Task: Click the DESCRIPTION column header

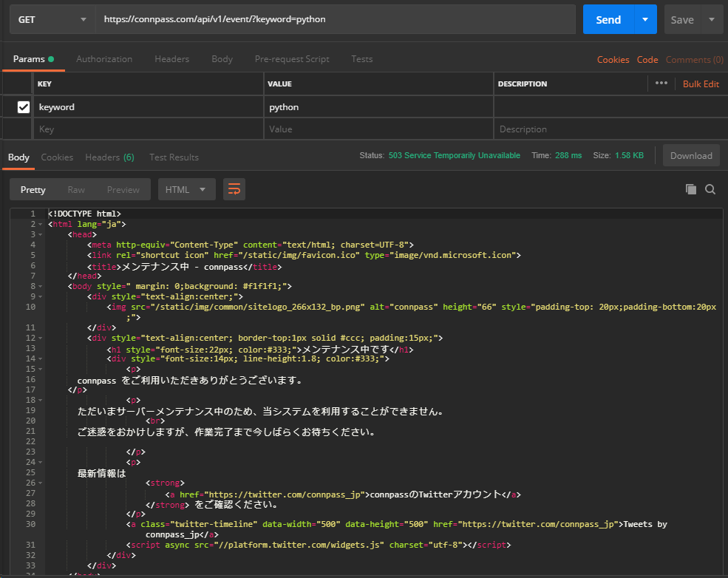Action: click(x=523, y=84)
